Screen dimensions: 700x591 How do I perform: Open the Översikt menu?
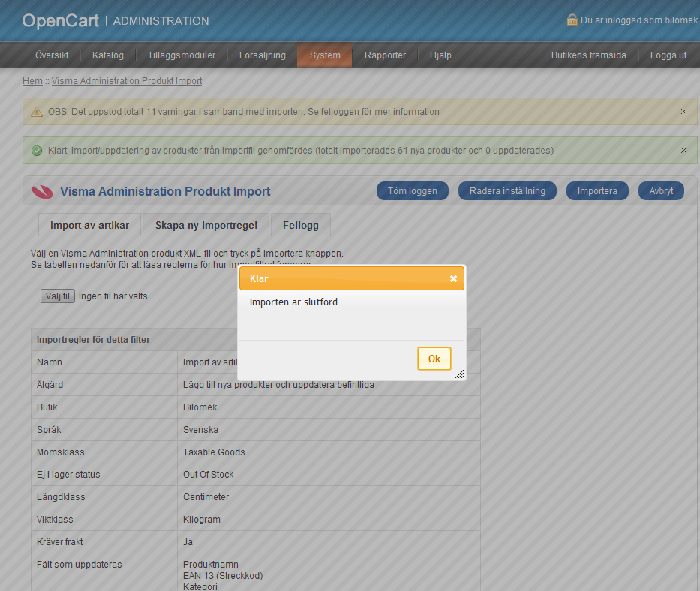click(x=52, y=55)
